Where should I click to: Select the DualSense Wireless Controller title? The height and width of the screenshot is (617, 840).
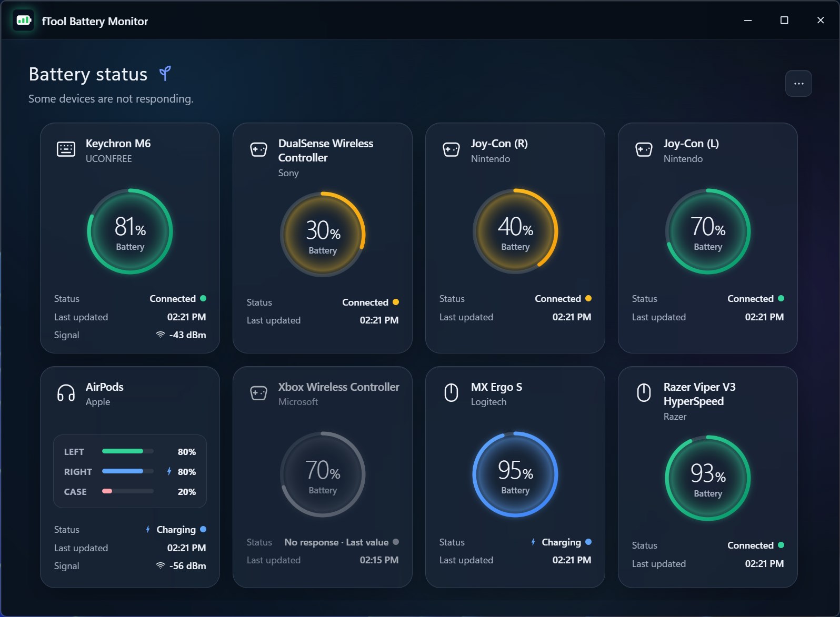[x=326, y=150]
